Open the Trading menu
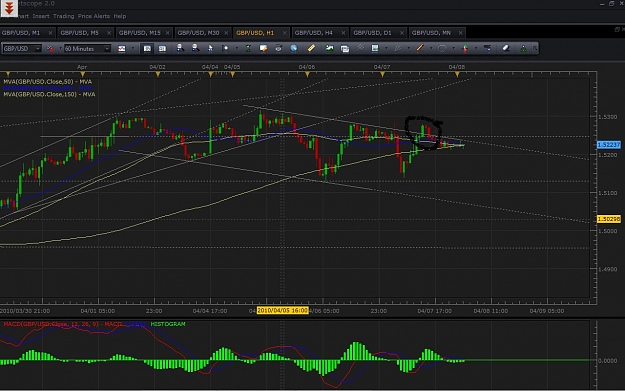 point(63,16)
